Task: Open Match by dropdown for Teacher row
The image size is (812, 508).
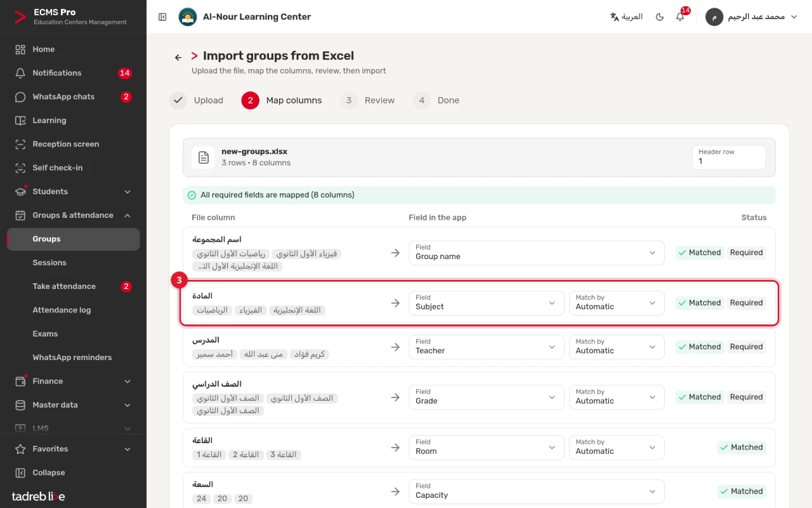Action: point(617,347)
